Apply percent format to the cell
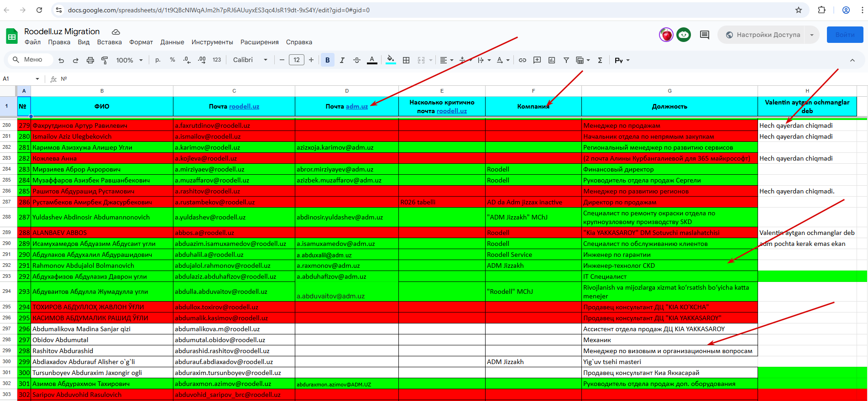The width and height of the screenshot is (868, 401). 173,60
